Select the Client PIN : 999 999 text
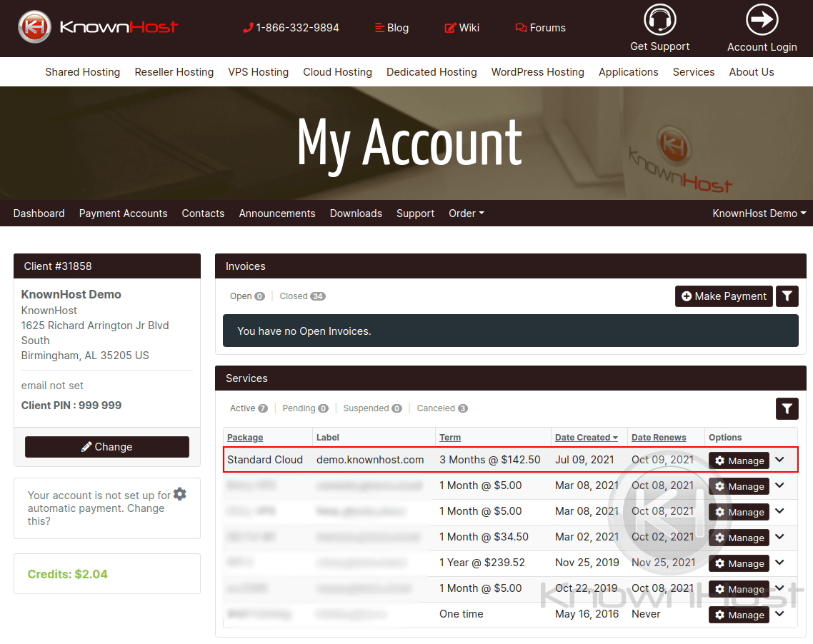The width and height of the screenshot is (813, 644). click(71, 406)
